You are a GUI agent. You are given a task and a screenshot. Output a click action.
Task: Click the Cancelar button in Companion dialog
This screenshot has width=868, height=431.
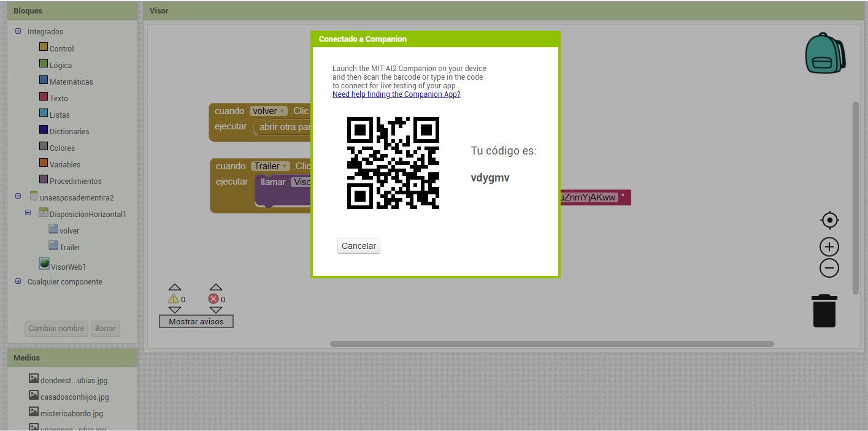[x=359, y=246]
